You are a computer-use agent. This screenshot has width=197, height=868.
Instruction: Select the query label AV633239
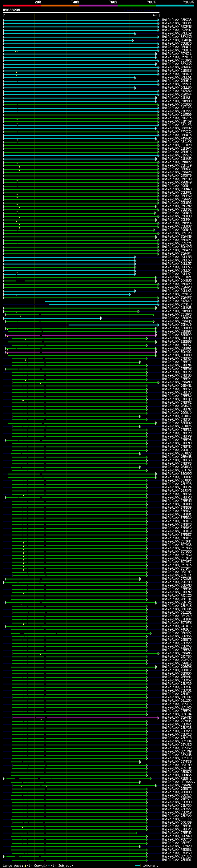[x=11, y=10]
